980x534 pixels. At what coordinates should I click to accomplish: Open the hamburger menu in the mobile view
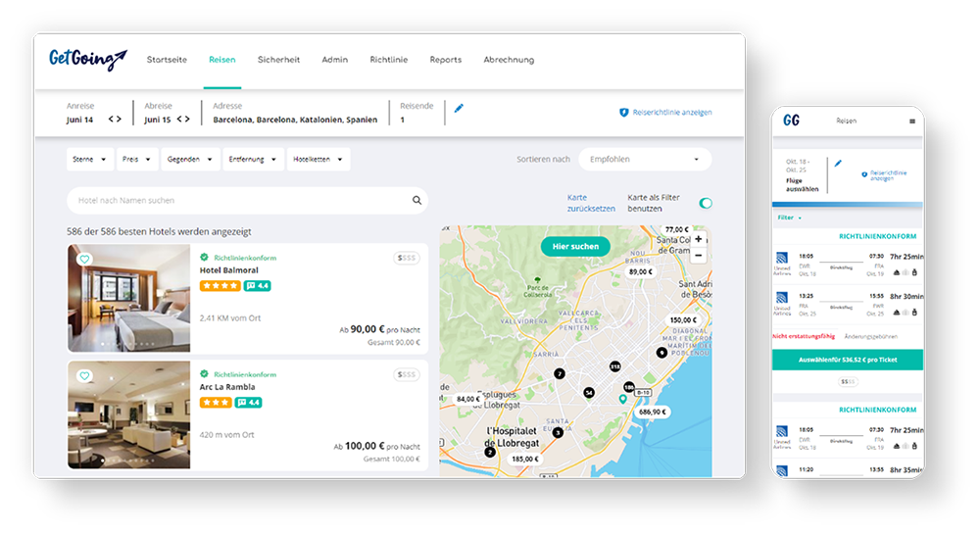coord(912,121)
